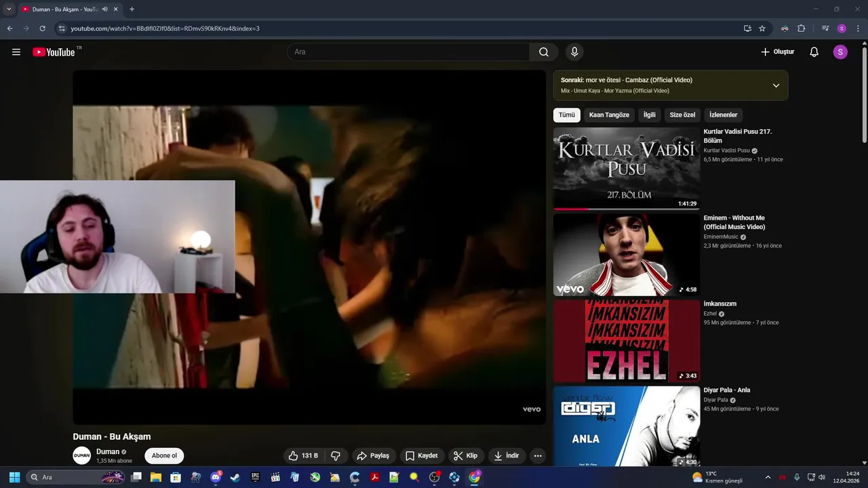
Task: Share the video via Paylaş
Action: 373,455
